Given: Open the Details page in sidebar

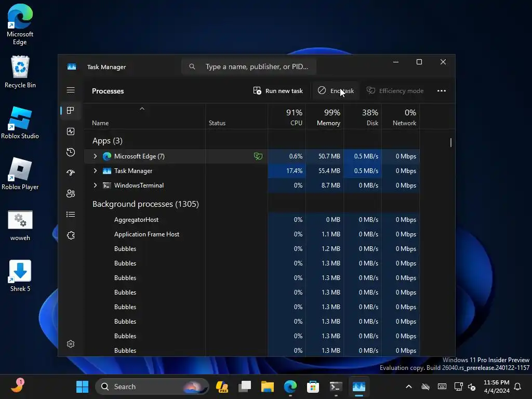Looking at the screenshot, I should [x=71, y=214].
